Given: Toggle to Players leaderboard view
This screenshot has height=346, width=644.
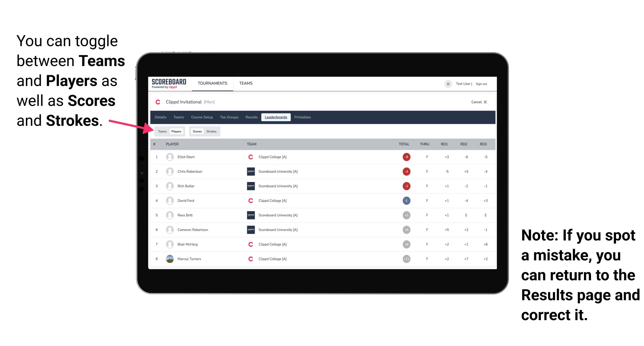Looking at the screenshot, I should click(x=176, y=131).
